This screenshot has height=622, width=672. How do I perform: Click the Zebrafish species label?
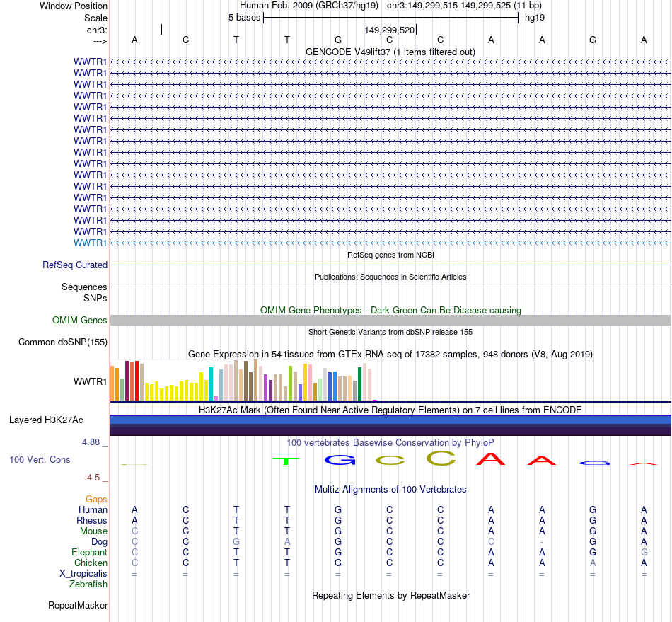88,584
